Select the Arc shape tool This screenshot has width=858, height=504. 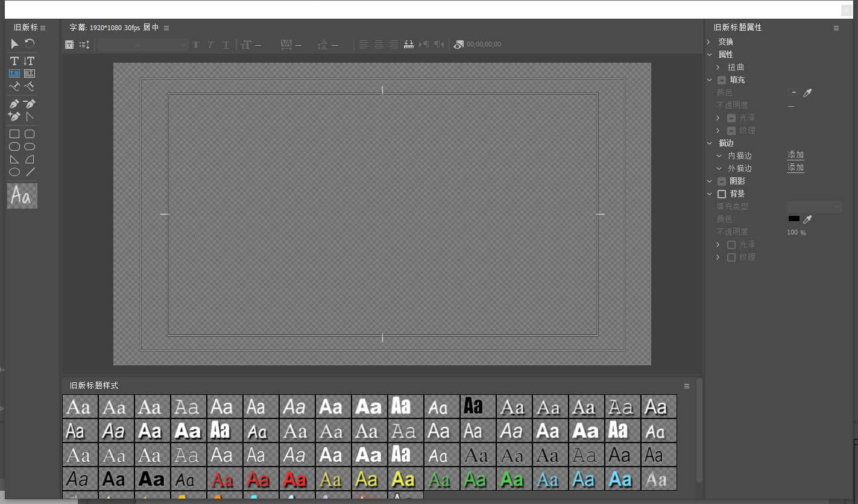(30, 159)
